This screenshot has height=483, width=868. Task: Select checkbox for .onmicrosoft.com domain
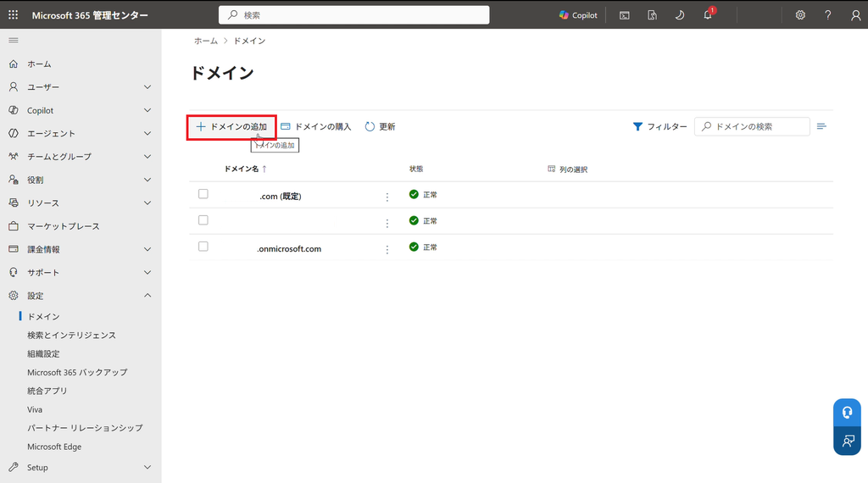pyautogui.click(x=203, y=247)
